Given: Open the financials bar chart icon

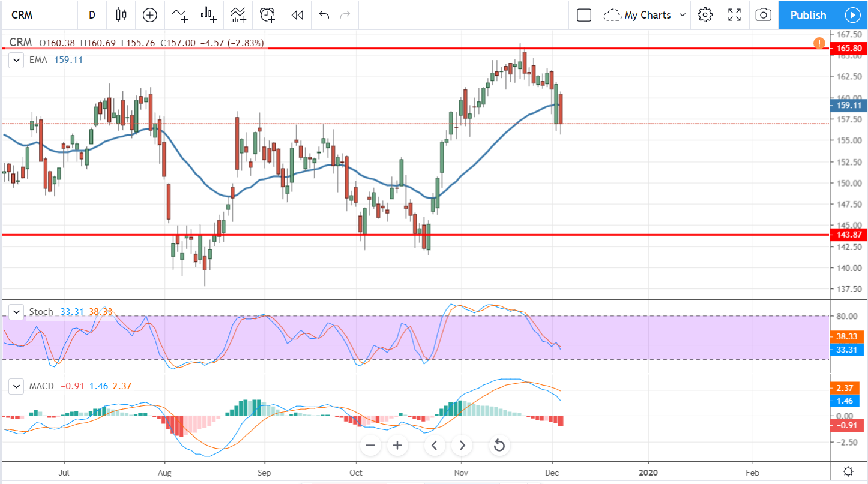Looking at the screenshot, I should coord(209,15).
